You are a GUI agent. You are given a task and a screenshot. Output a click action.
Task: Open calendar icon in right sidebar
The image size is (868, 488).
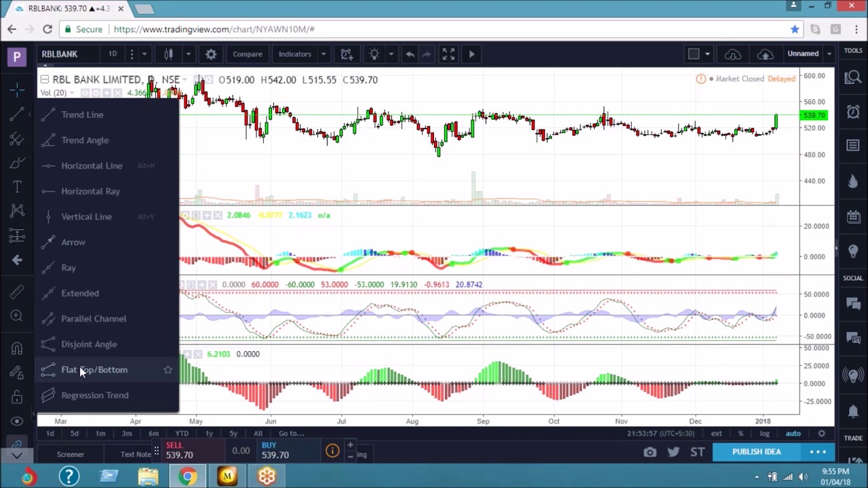click(x=853, y=216)
